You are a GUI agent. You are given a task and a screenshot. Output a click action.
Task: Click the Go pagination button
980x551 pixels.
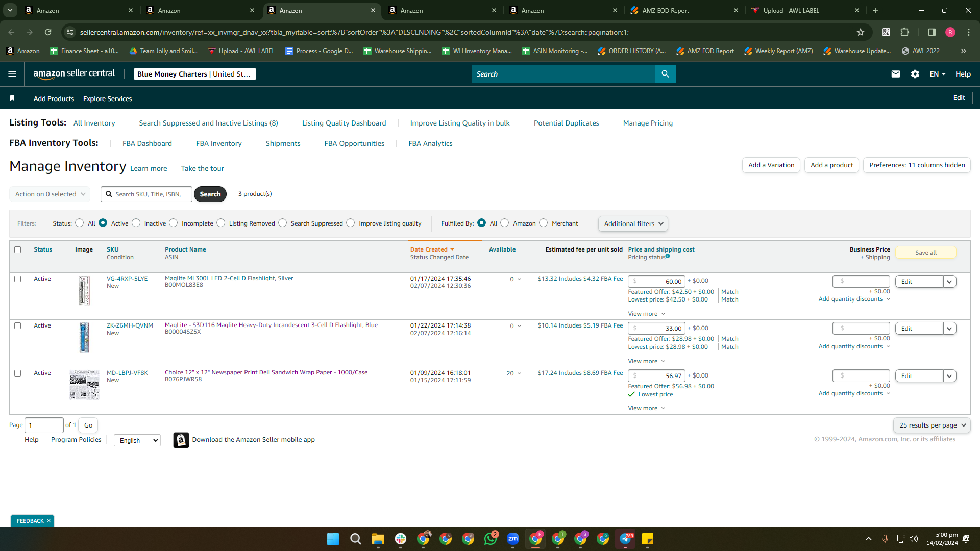[88, 425]
